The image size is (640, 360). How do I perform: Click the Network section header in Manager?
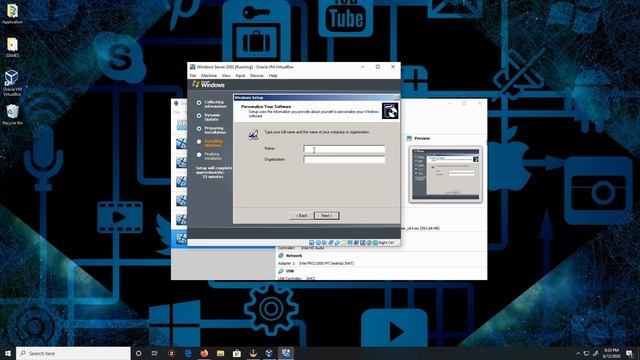[294, 256]
